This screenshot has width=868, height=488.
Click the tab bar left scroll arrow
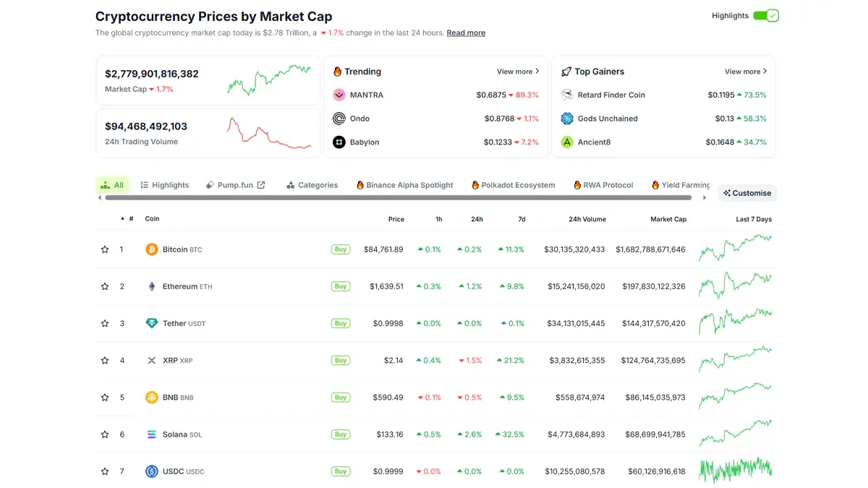click(100, 197)
